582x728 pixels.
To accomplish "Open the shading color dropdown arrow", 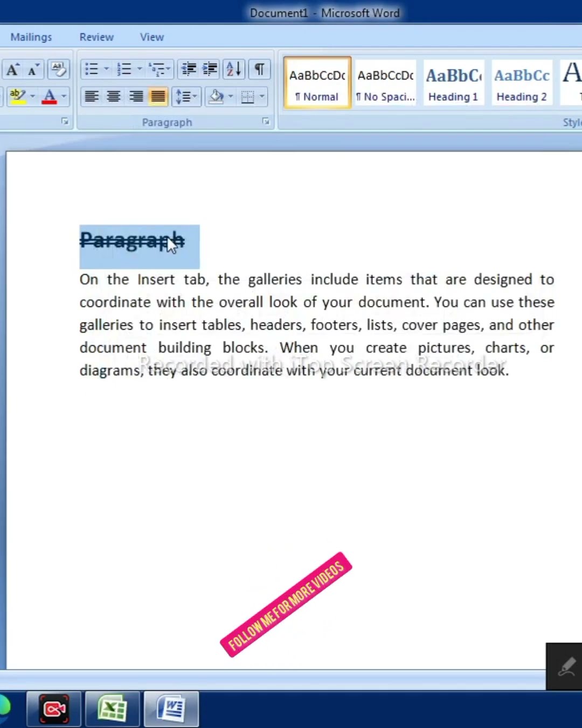I will click(231, 96).
